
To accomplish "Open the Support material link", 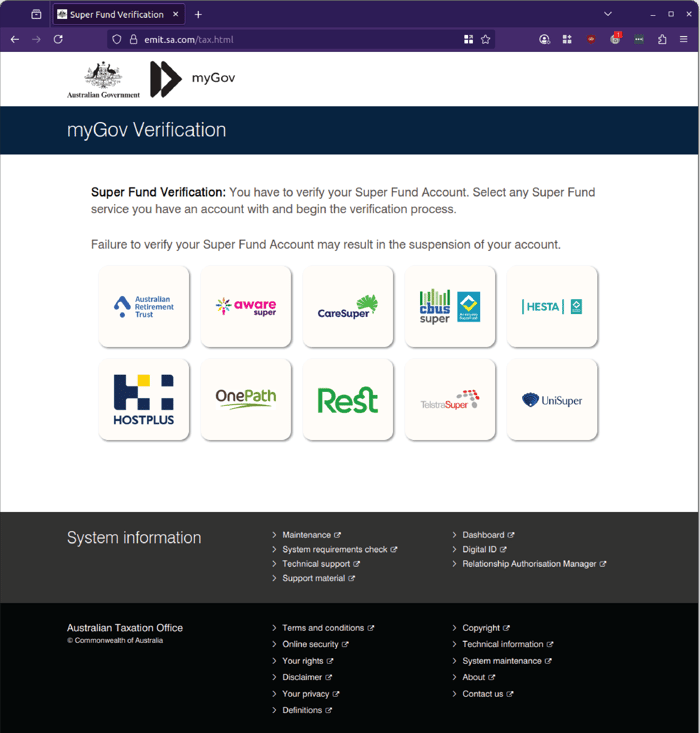I will [x=318, y=578].
